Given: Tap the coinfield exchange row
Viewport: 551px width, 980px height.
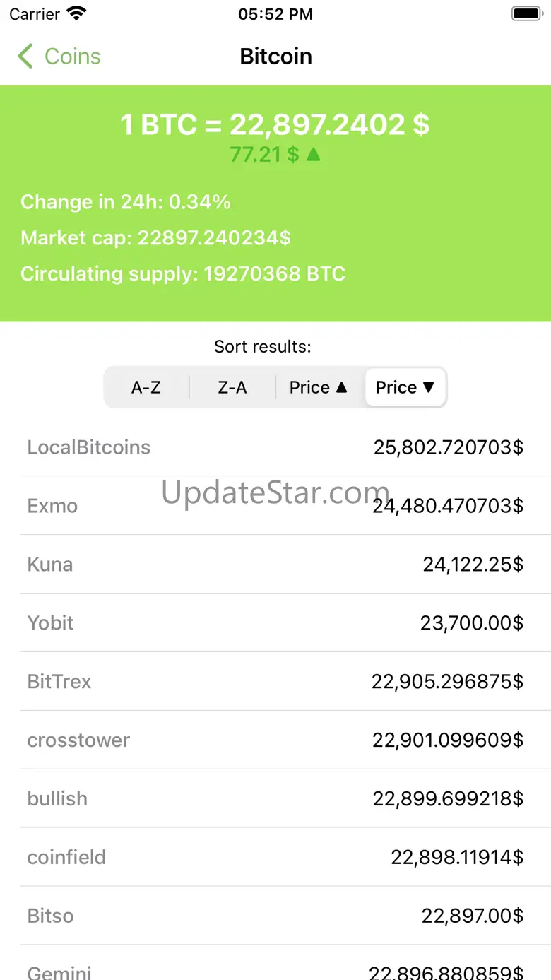Looking at the screenshot, I should point(275,858).
